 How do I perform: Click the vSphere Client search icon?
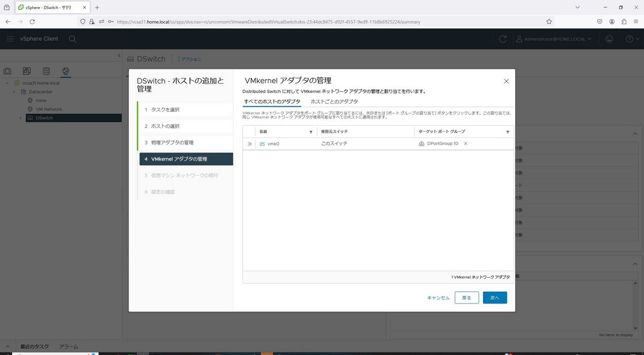[72, 39]
